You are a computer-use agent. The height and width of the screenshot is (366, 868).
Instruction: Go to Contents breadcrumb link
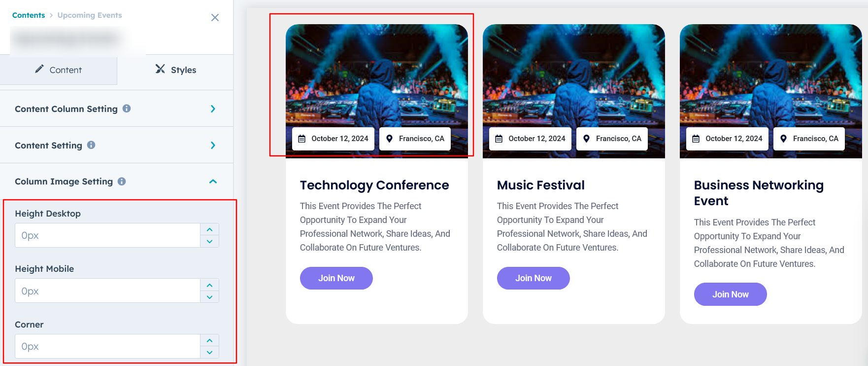click(29, 15)
